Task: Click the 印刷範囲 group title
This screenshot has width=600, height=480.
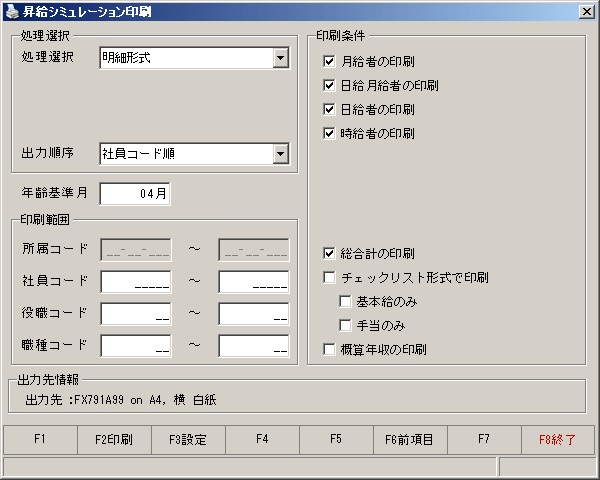Action: pos(45,220)
